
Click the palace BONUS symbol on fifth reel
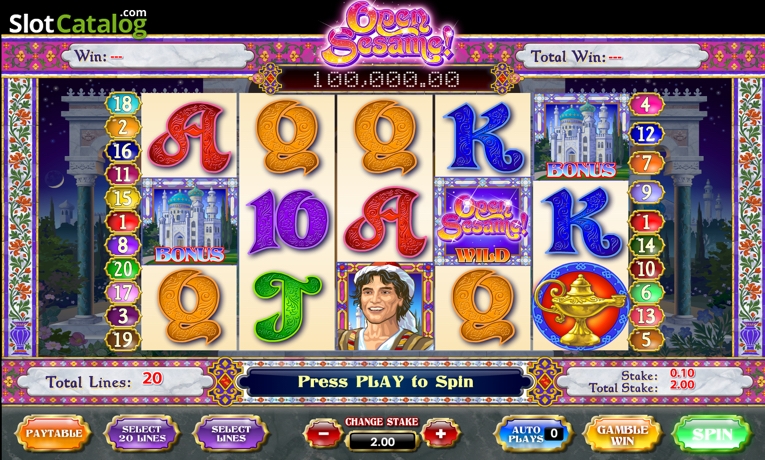tap(581, 137)
